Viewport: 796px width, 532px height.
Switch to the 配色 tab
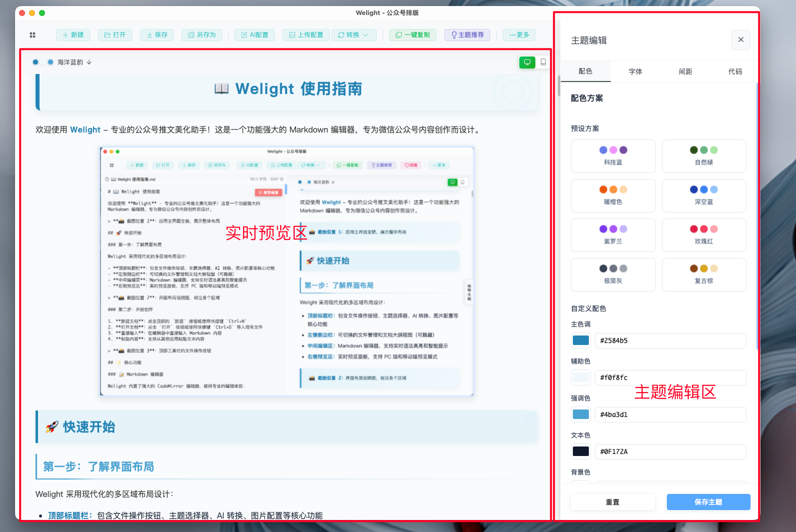pos(585,71)
